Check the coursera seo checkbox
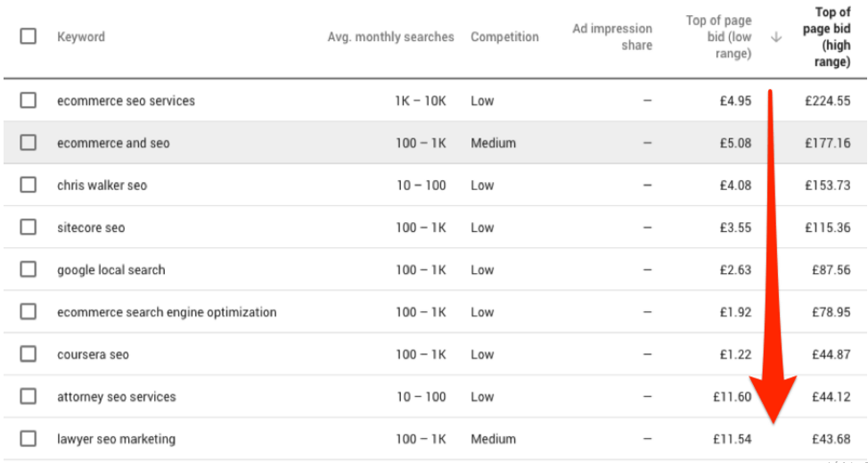This screenshot has height=463, width=868. tap(29, 354)
